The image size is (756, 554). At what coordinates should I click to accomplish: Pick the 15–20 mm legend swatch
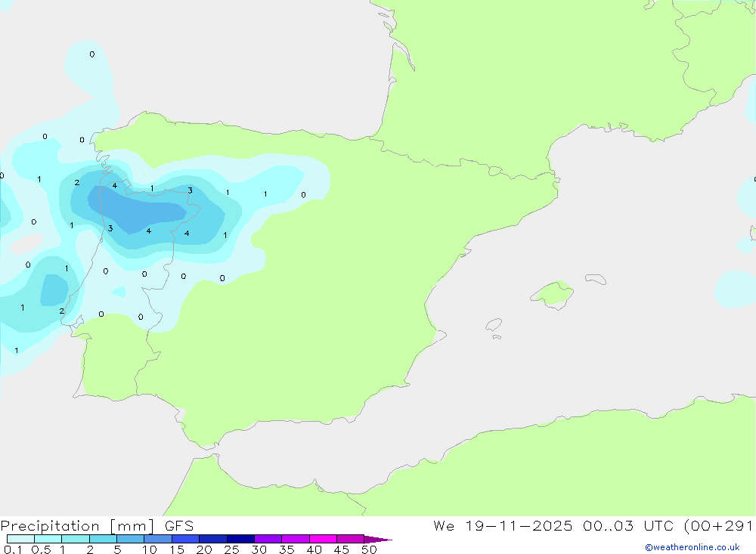186,539
